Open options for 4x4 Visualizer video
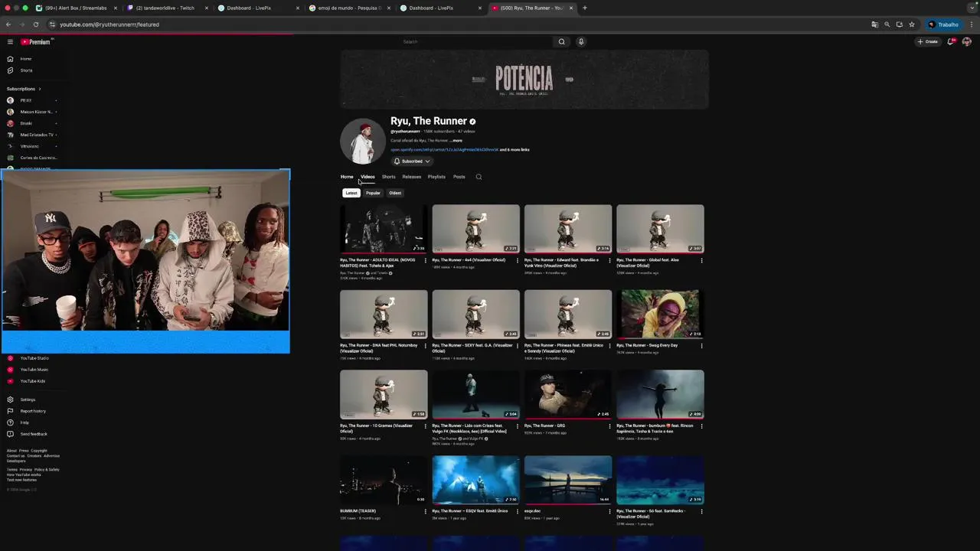Image resolution: width=980 pixels, height=551 pixels. (518, 261)
